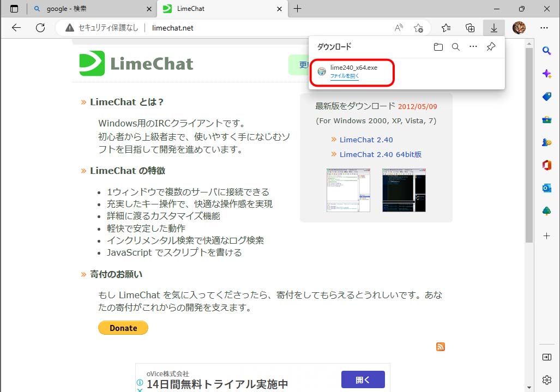Open sidebar settings with the gear icon

point(546,380)
